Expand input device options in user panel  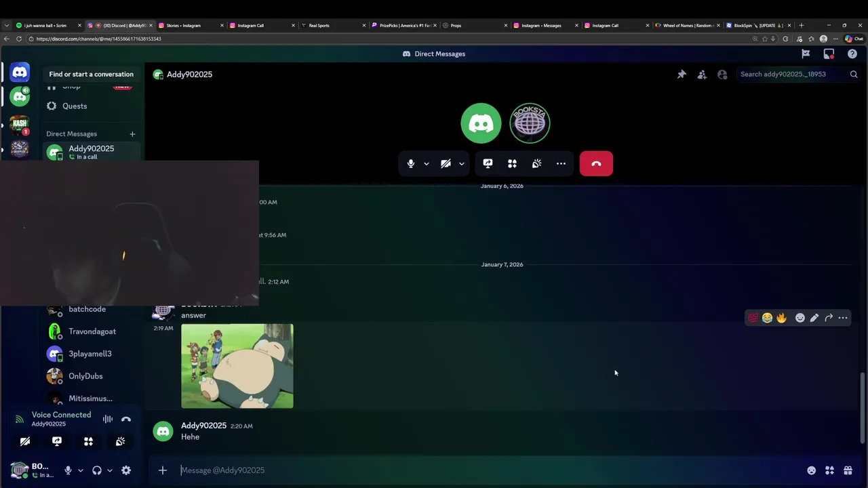pyautogui.click(x=80, y=470)
